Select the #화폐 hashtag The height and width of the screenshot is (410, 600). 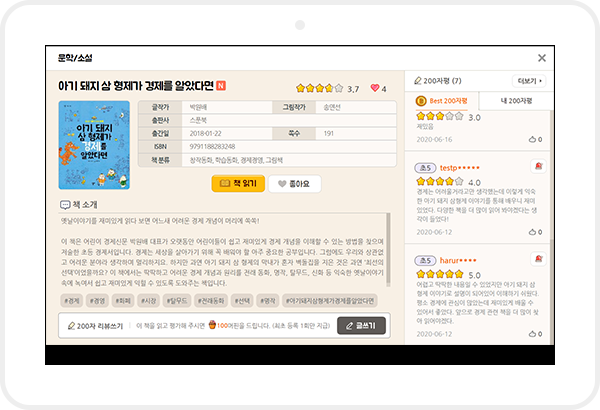click(x=123, y=301)
